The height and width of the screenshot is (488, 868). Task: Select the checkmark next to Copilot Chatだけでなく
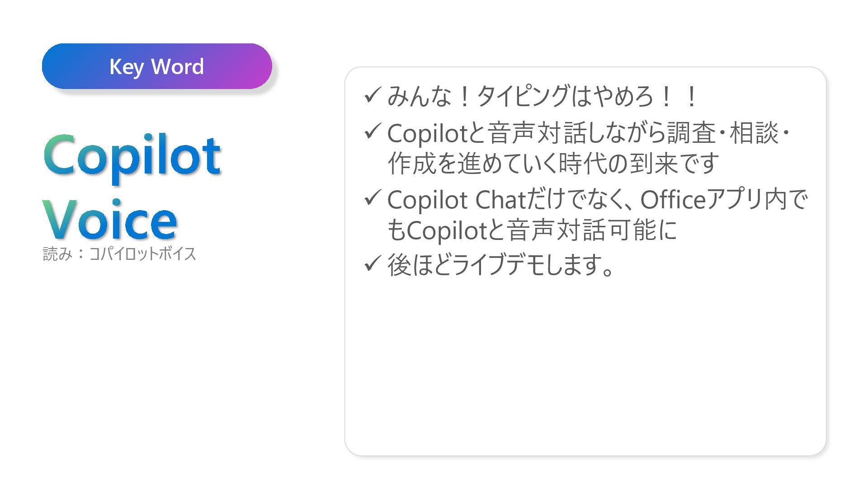(372, 198)
